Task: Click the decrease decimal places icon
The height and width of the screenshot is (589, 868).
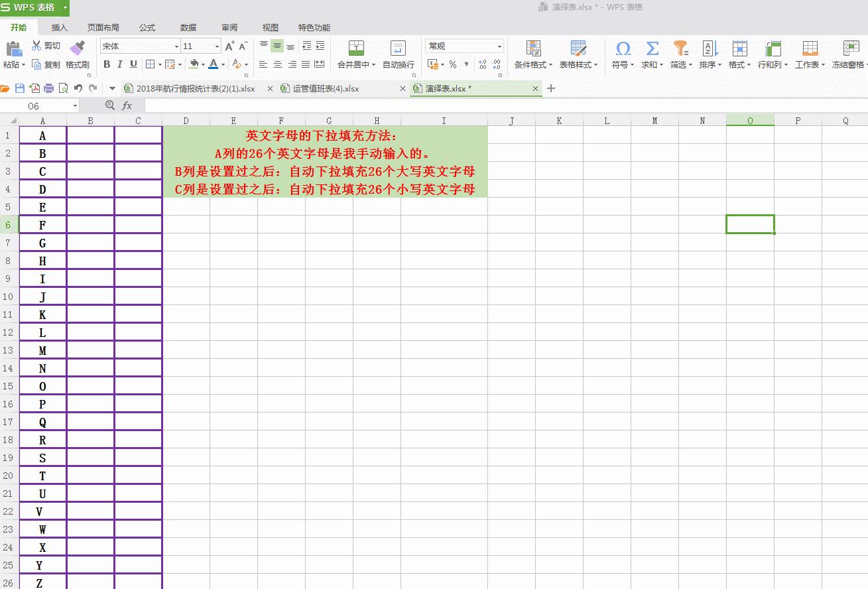Action: click(x=497, y=64)
